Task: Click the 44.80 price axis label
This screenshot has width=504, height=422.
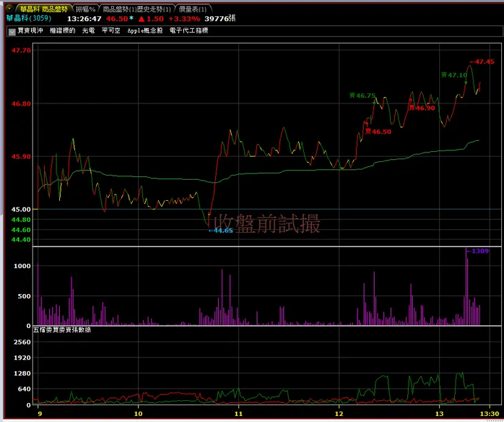Action: pyautogui.click(x=21, y=220)
